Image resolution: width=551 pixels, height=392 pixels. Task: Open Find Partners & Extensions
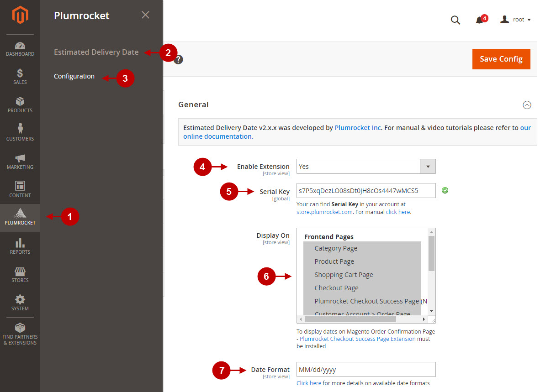click(20, 334)
